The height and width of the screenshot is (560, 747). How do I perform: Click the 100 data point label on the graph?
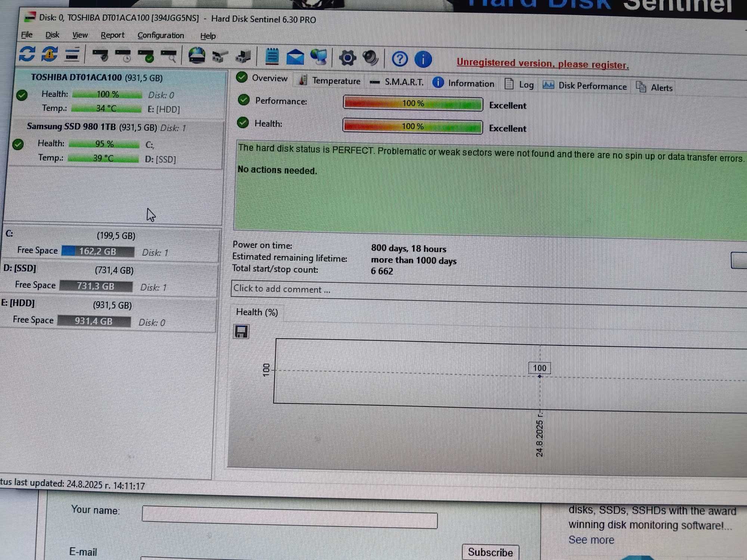540,368
